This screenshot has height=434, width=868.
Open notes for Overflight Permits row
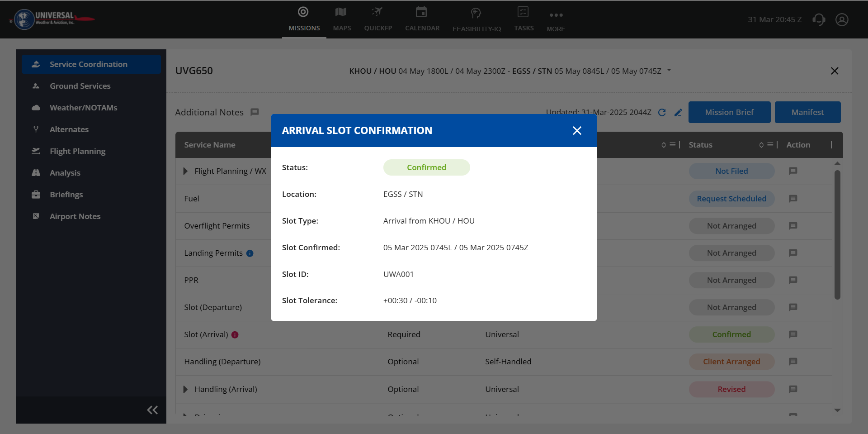pos(793,226)
